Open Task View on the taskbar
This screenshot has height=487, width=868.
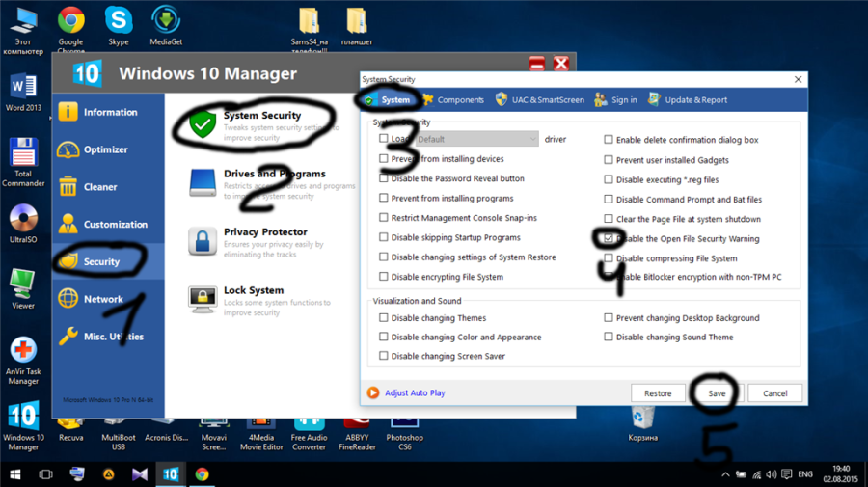click(x=45, y=474)
